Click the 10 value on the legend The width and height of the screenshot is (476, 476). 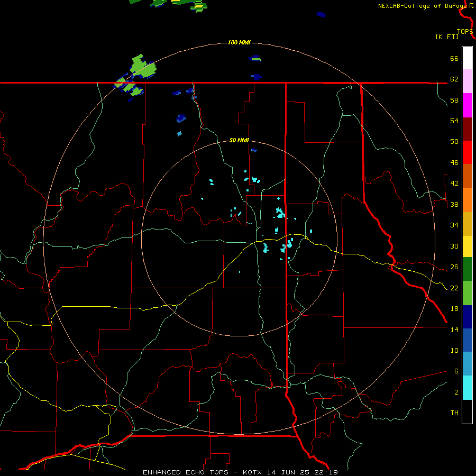pyautogui.click(x=454, y=351)
